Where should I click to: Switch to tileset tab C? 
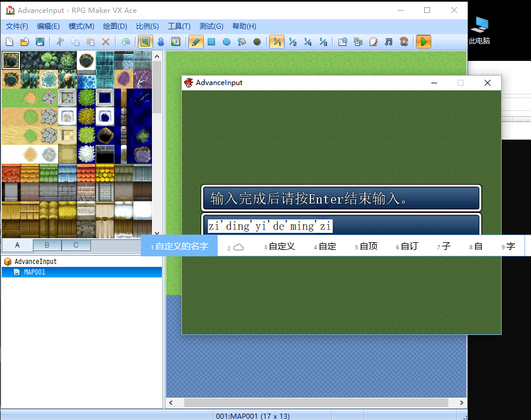click(x=76, y=245)
